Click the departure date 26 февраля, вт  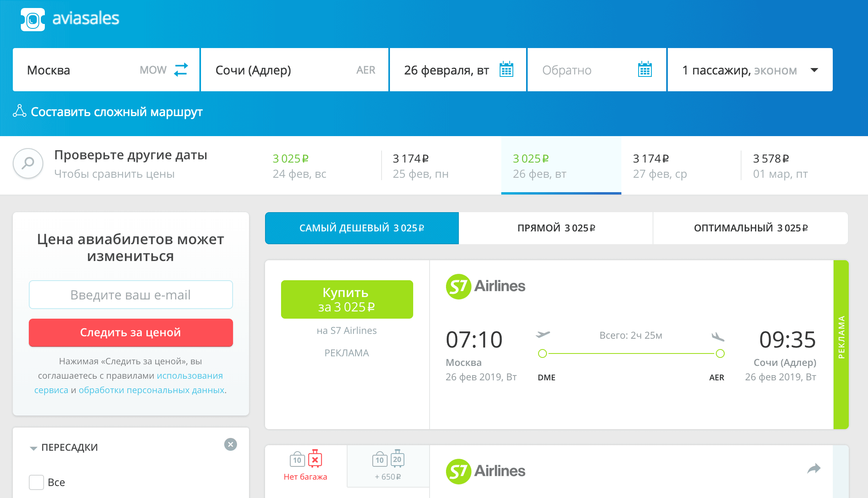tap(458, 70)
